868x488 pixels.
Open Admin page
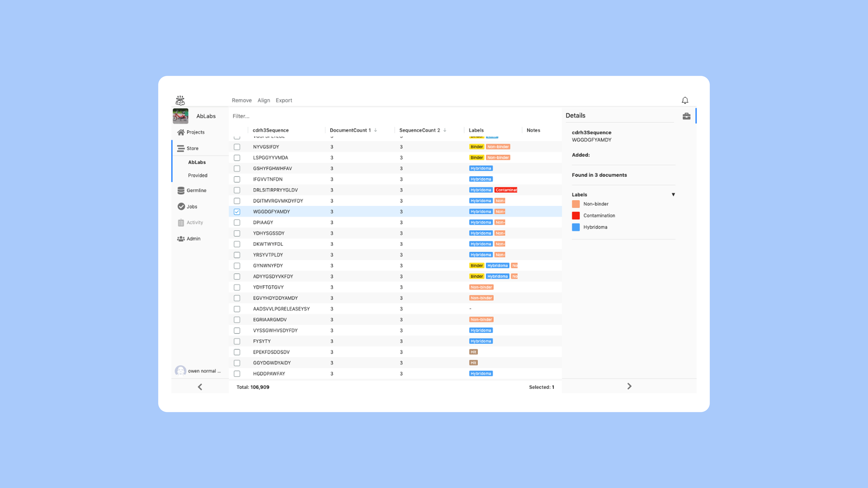(x=193, y=238)
